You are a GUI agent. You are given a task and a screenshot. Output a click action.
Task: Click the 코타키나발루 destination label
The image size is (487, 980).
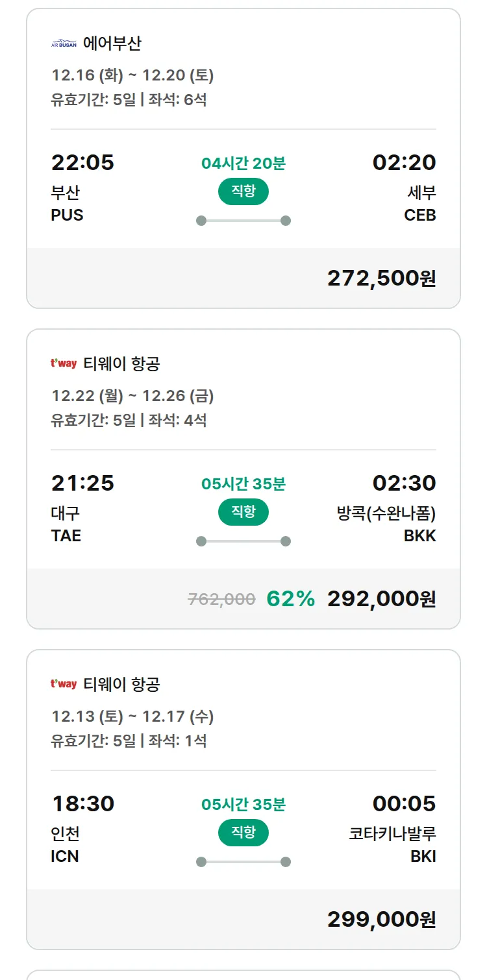392,834
